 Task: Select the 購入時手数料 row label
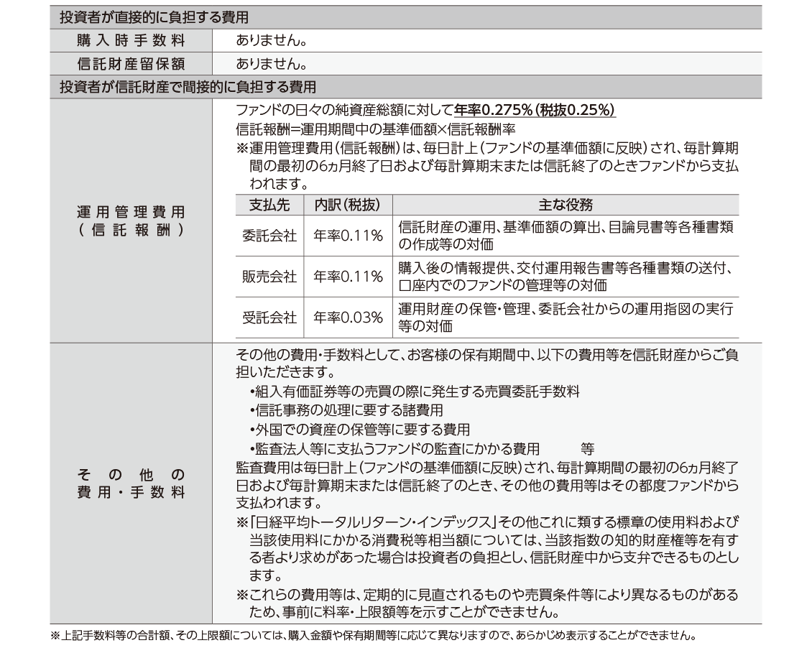131,40
